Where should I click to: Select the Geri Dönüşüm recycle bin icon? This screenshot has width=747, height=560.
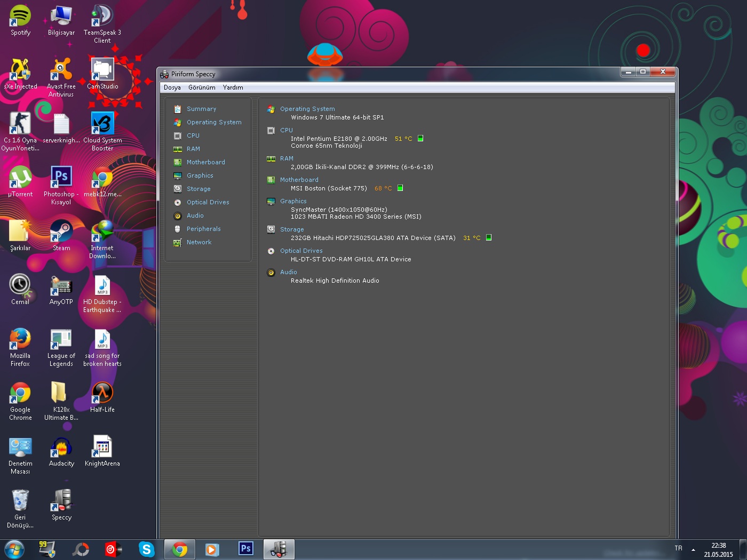tap(20, 509)
